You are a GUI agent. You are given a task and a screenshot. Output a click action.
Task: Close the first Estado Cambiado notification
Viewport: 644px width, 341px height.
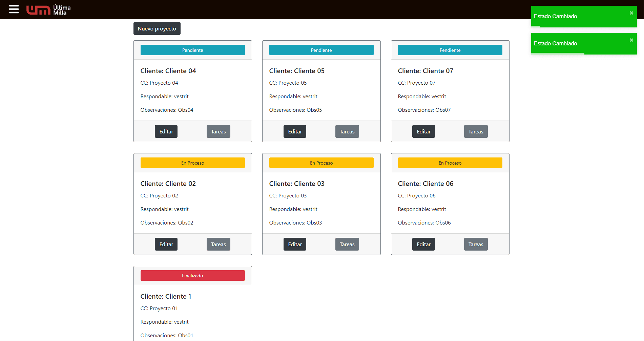[631, 13]
